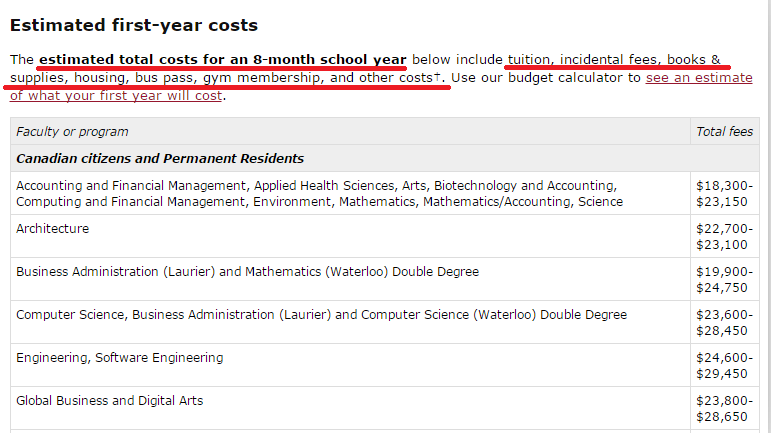Image resolution: width=771 pixels, height=433 pixels.
Task: Click the "Total fees" column header
Action: tap(724, 131)
